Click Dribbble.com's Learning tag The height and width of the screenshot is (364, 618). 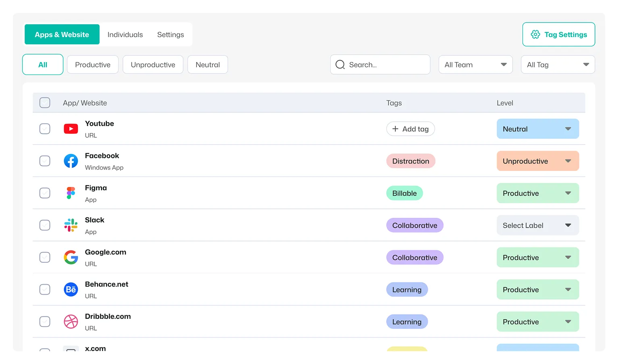click(407, 322)
